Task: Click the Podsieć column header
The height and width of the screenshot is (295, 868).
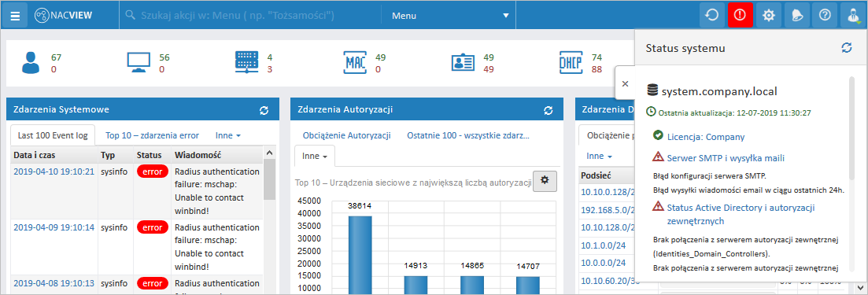Action: pos(606,175)
